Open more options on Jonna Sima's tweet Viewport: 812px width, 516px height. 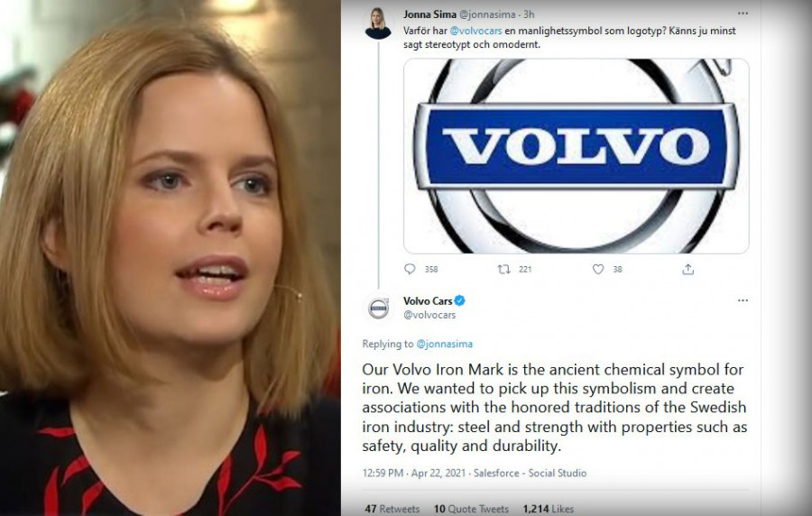[x=743, y=14]
